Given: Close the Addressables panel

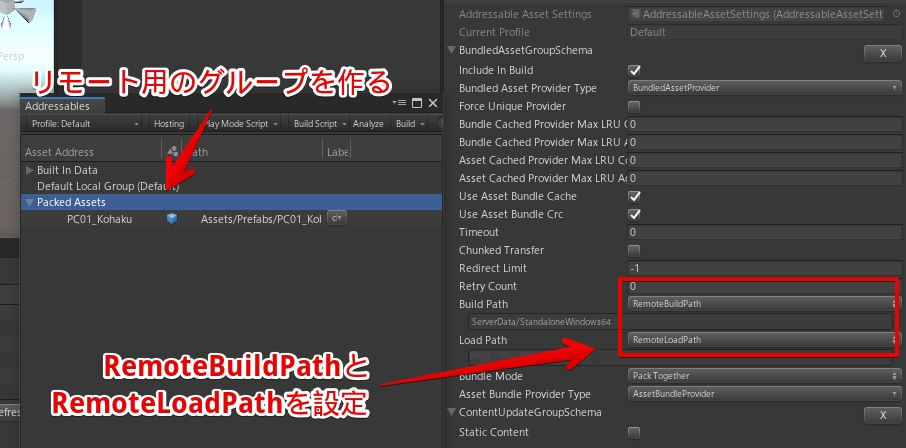Looking at the screenshot, I should [433, 103].
